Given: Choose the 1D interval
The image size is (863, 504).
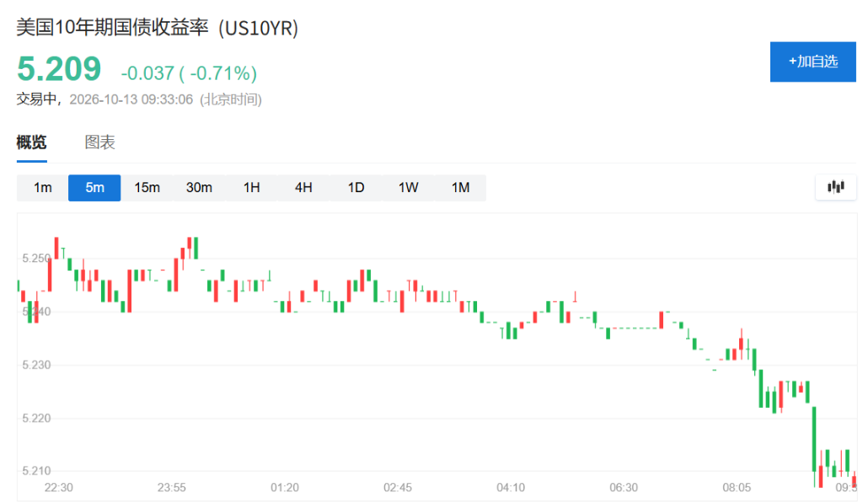Looking at the screenshot, I should pos(356,188).
